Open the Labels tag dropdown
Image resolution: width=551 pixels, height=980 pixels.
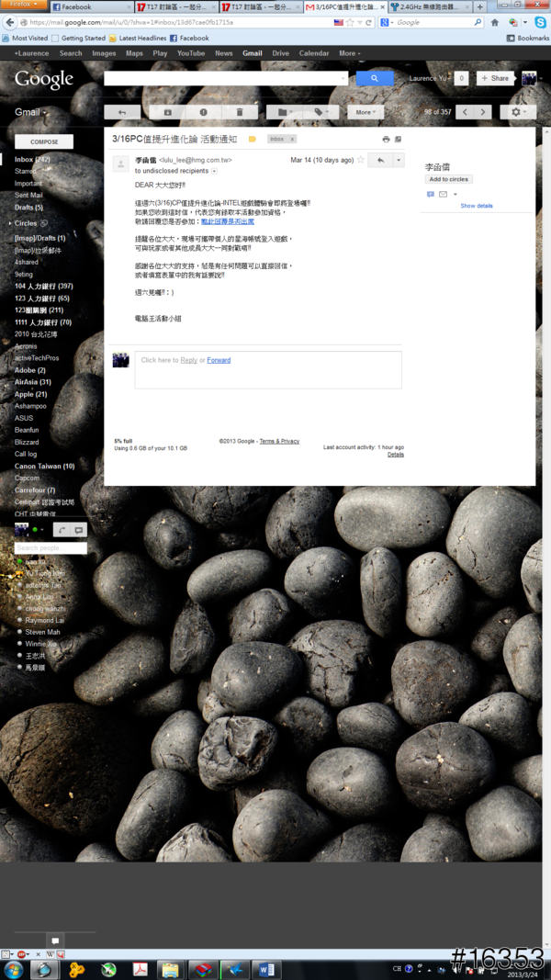[321, 112]
